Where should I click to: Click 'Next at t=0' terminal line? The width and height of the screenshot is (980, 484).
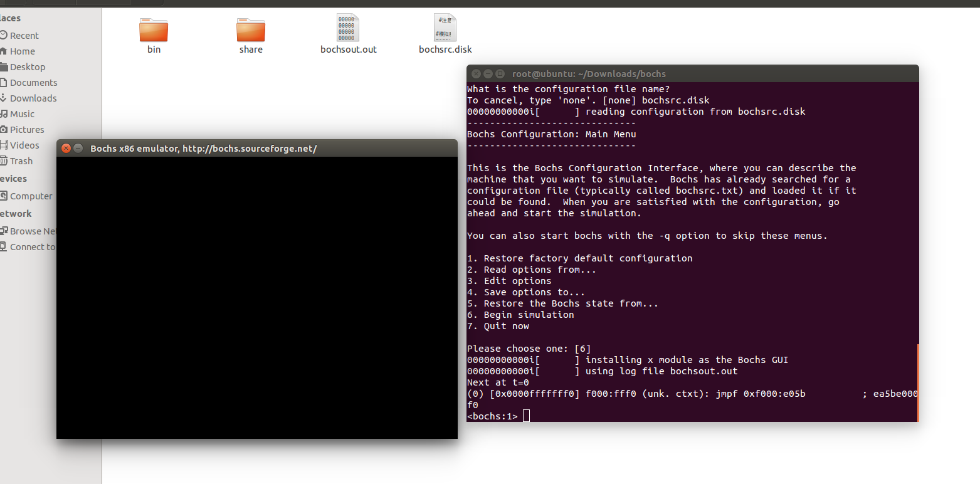pos(498,382)
